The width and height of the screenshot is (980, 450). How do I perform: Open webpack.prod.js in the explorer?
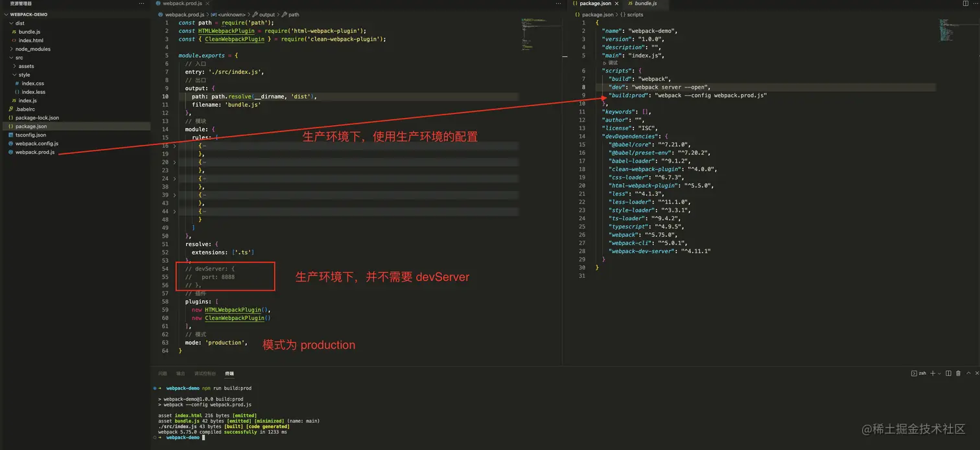pyautogui.click(x=35, y=152)
